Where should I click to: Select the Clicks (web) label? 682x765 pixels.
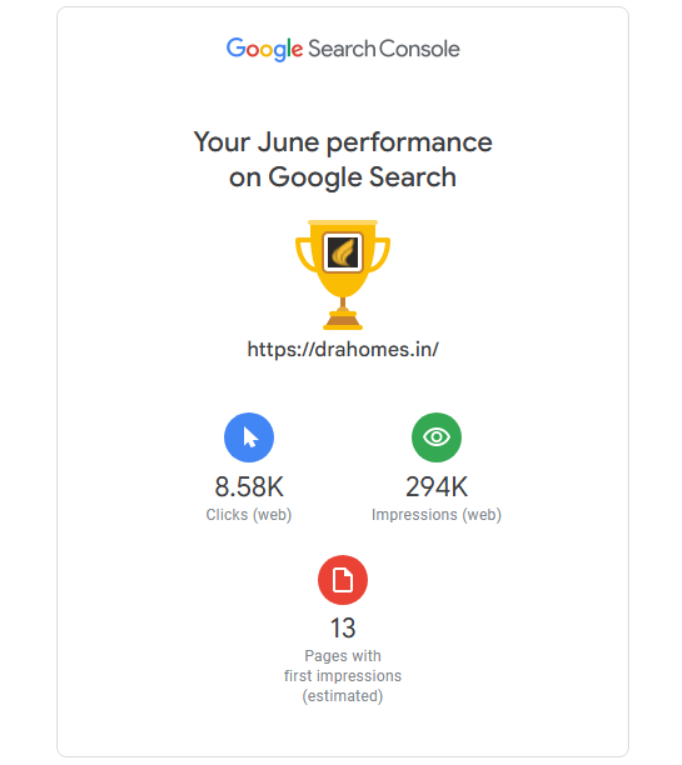click(x=249, y=515)
